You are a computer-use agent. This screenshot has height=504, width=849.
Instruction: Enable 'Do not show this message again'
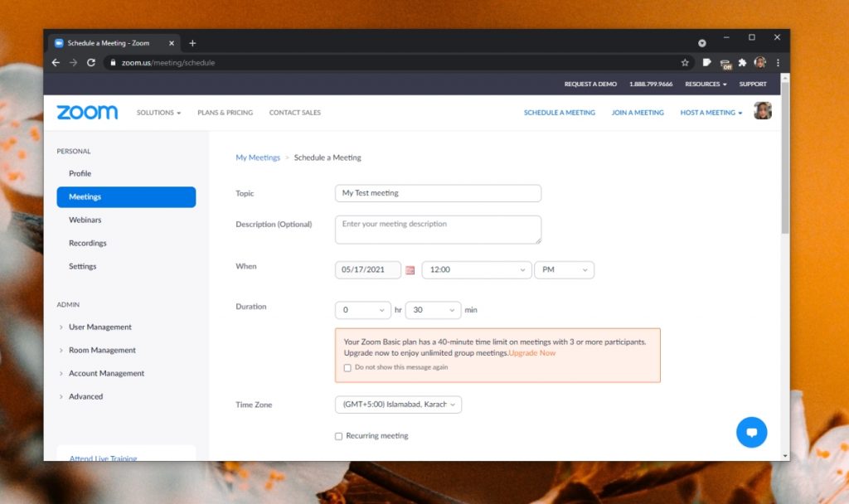pyautogui.click(x=347, y=367)
